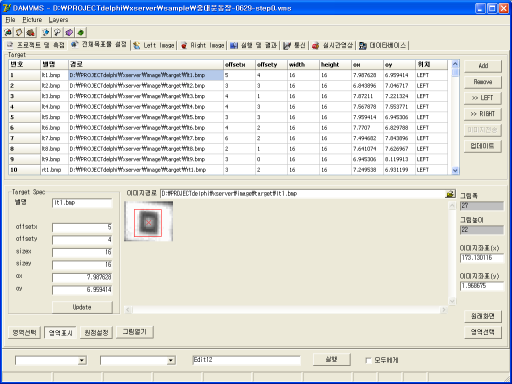Image resolution: width=512 pixels, height=384 pixels.
Task: Click the target table scroll down arrow
Action: [455, 171]
